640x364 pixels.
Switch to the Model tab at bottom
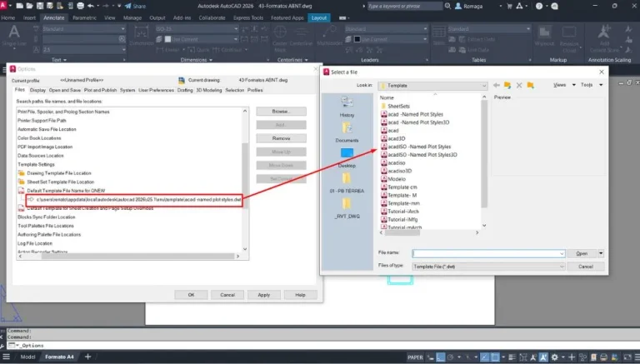tap(27, 357)
